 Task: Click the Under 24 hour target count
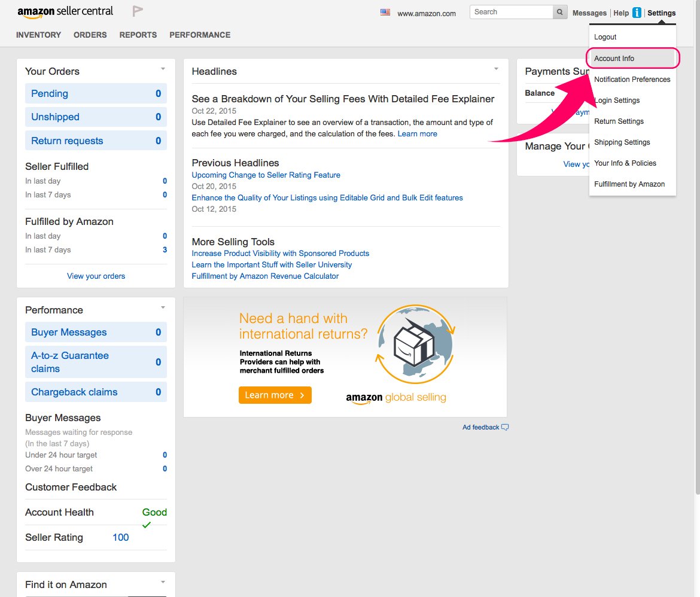click(x=165, y=455)
